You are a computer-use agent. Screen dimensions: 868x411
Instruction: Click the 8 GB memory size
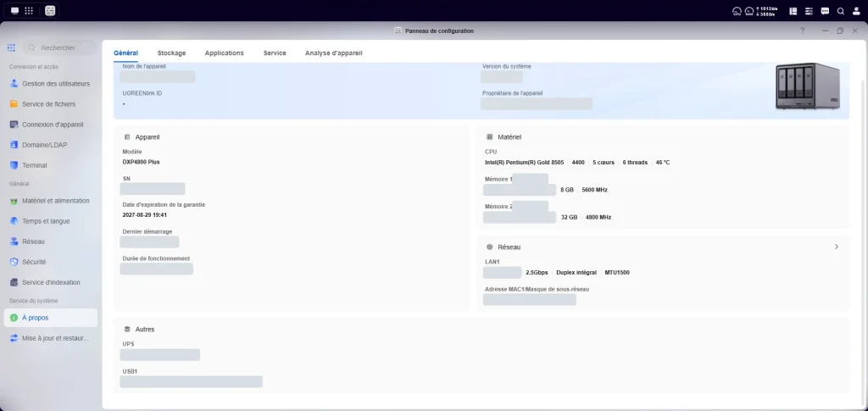click(x=567, y=190)
